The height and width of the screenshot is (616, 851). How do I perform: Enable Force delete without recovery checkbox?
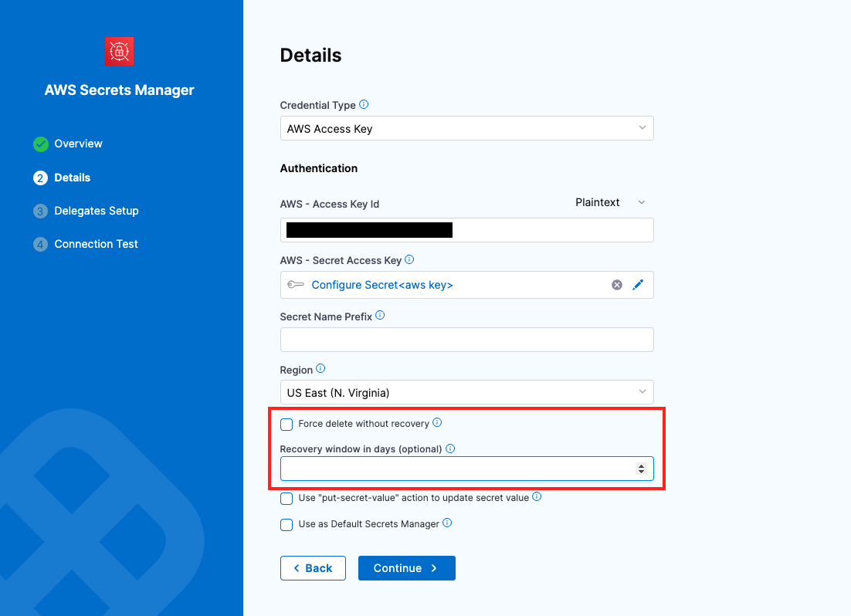click(286, 424)
